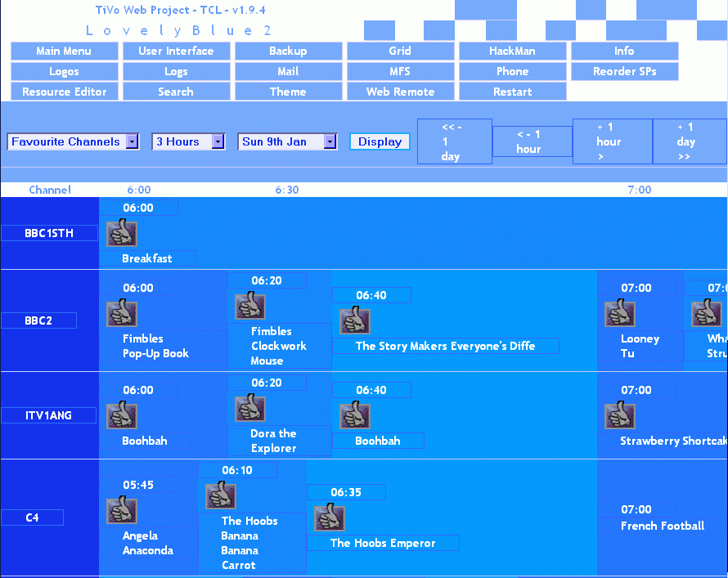Click thumbs-up icon for The Hoobs Emperor
The image size is (728, 578).
tap(330, 518)
